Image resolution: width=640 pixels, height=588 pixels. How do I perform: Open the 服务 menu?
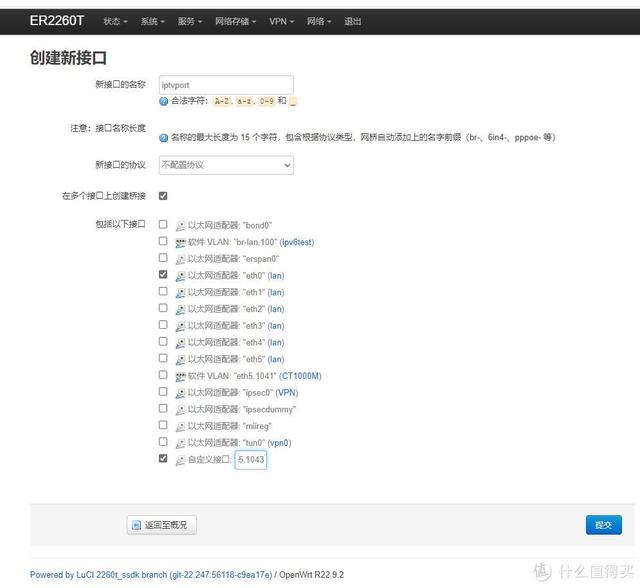pyautogui.click(x=189, y=21)
